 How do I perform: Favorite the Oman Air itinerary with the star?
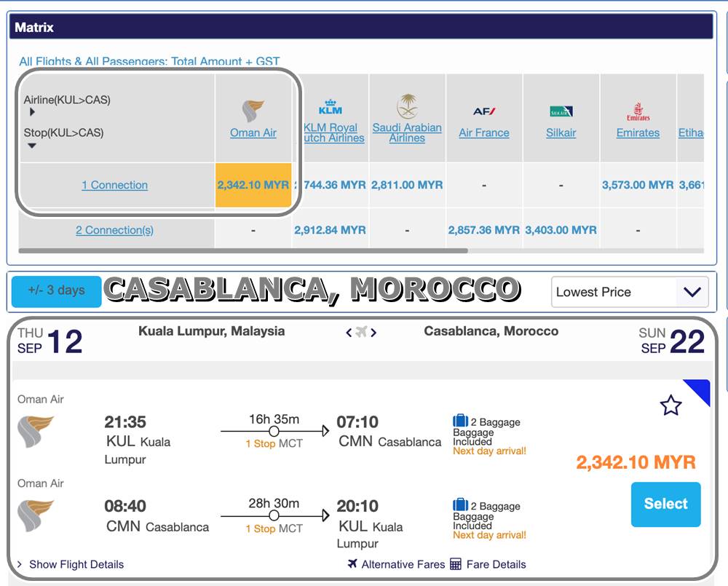point(671,405)
